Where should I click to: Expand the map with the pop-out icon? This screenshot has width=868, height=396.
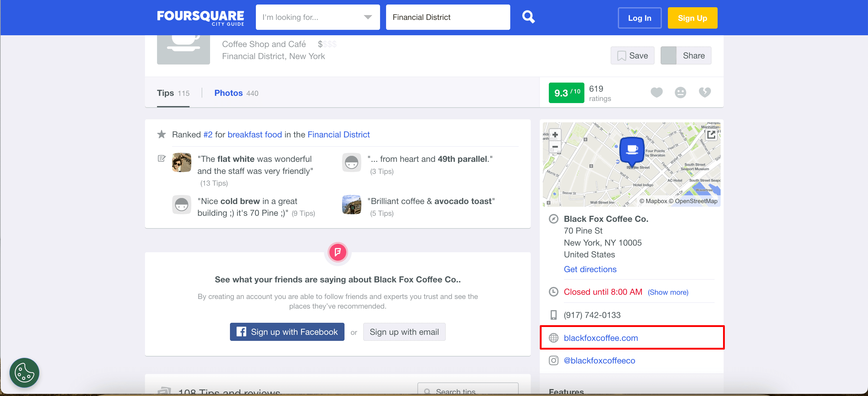711,135
